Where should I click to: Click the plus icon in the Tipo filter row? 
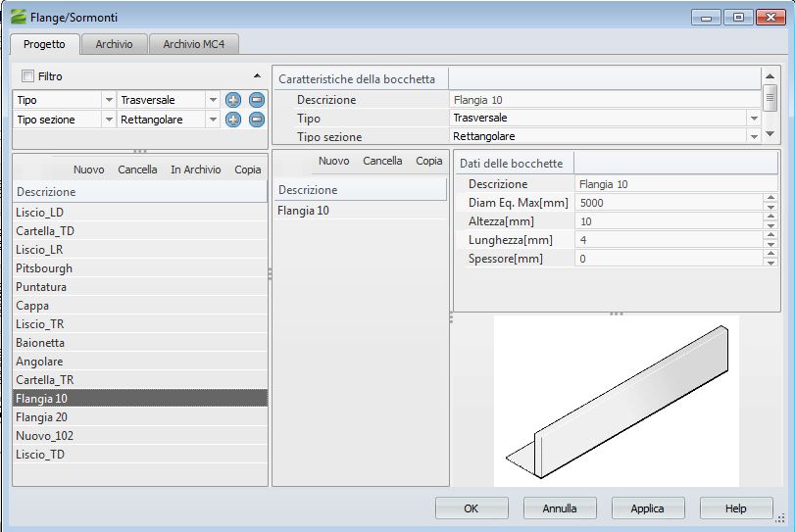(233, 100)
